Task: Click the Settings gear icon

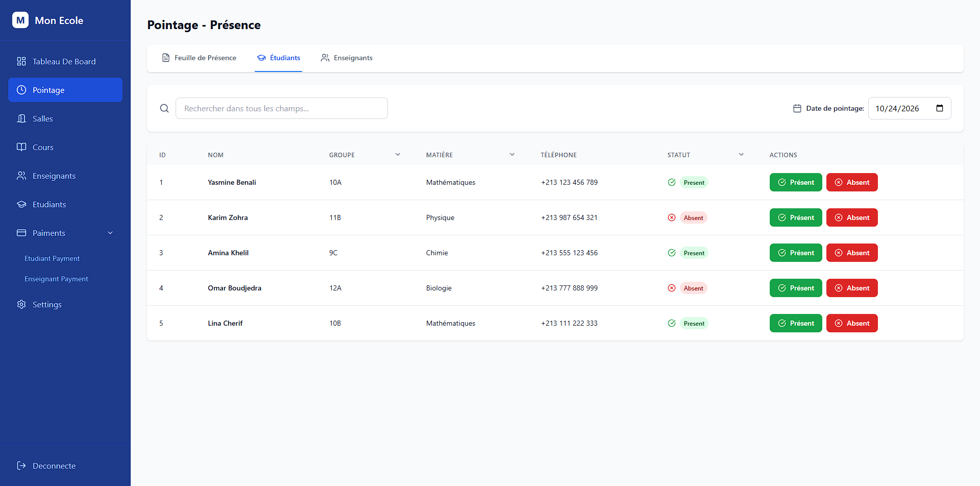Action: pos(21,304)
